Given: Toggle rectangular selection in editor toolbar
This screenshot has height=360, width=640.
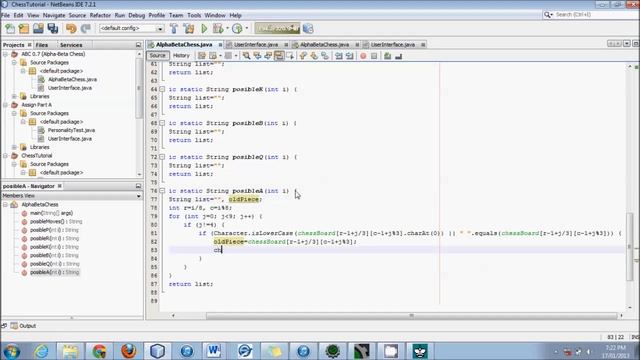Looking at the screenshot, I should click(x=290, y=56).
